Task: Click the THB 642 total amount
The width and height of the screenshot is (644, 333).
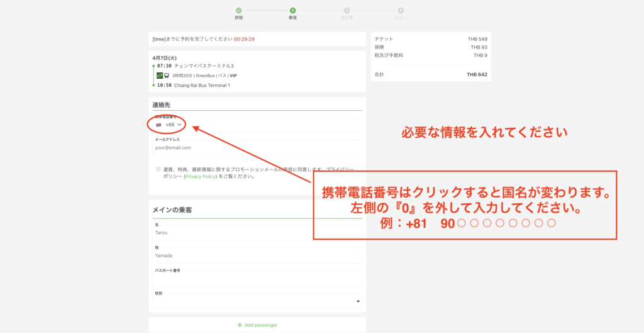Action: pyautogui.click(x=477, y=75)
